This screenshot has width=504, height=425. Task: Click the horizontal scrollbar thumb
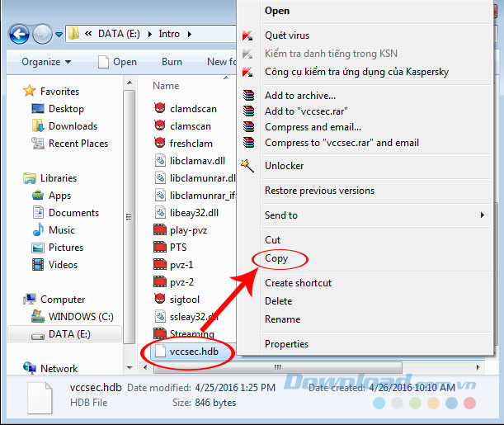point(278,367)
